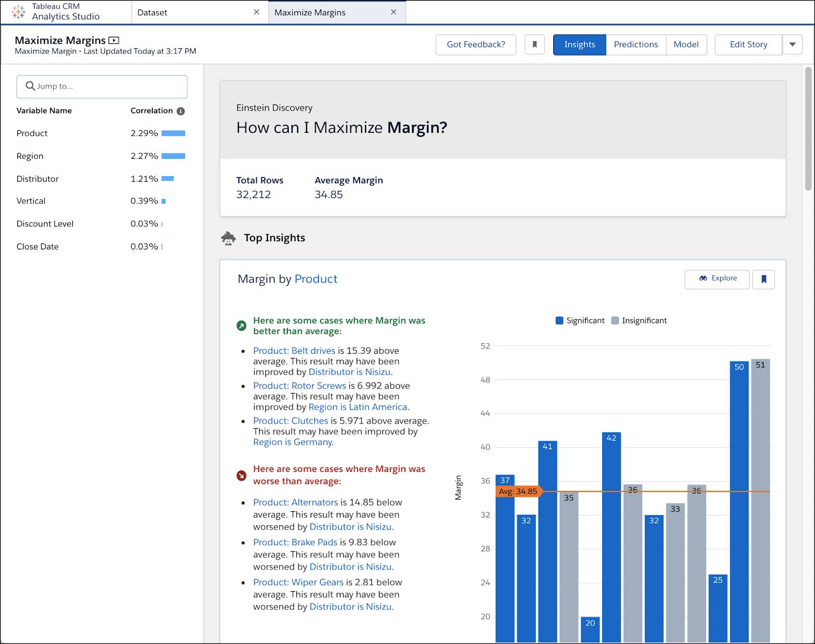Click the Total Rows value 32,212
The width and height of the screenshot is (815, 644).
click(x=254, y=194)
